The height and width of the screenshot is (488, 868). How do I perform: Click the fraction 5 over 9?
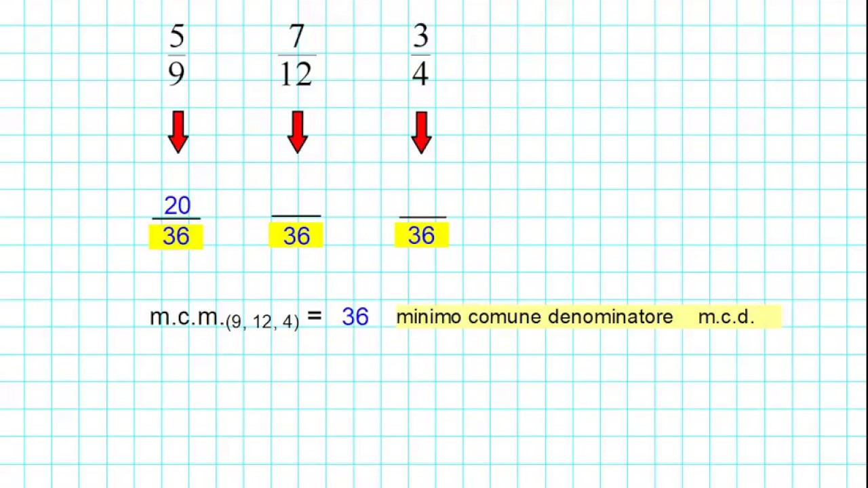click(x=176, y=56)
